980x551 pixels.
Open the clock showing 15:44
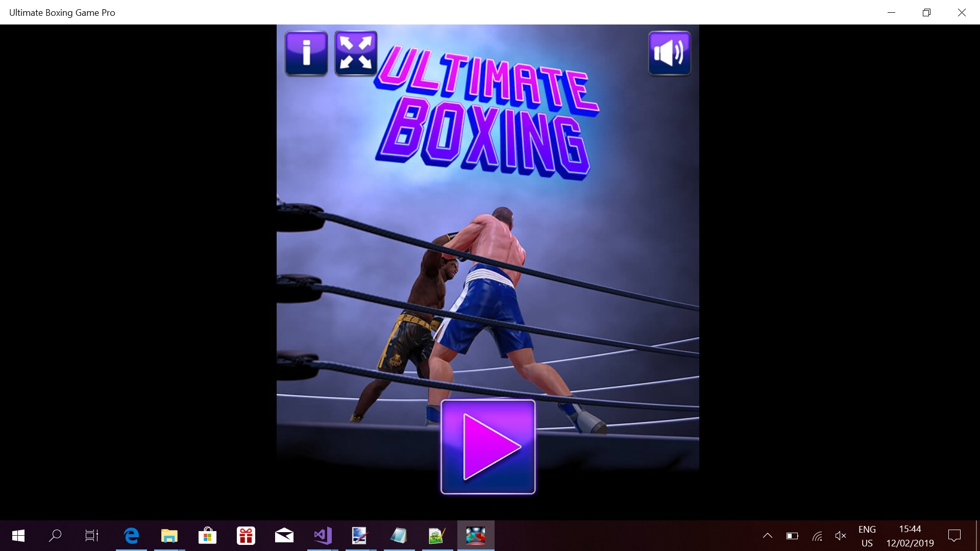[910, 536]
